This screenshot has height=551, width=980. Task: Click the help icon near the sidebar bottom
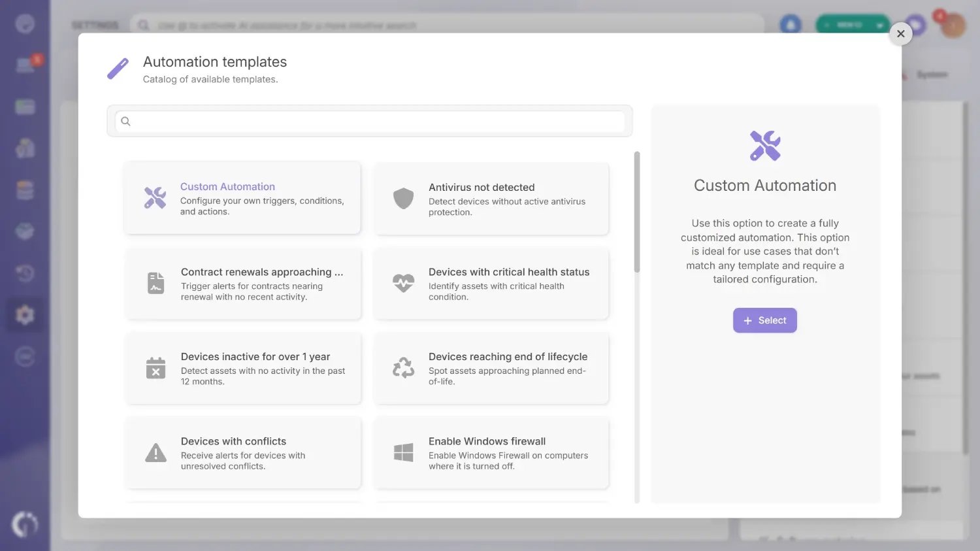click(25, 356)
